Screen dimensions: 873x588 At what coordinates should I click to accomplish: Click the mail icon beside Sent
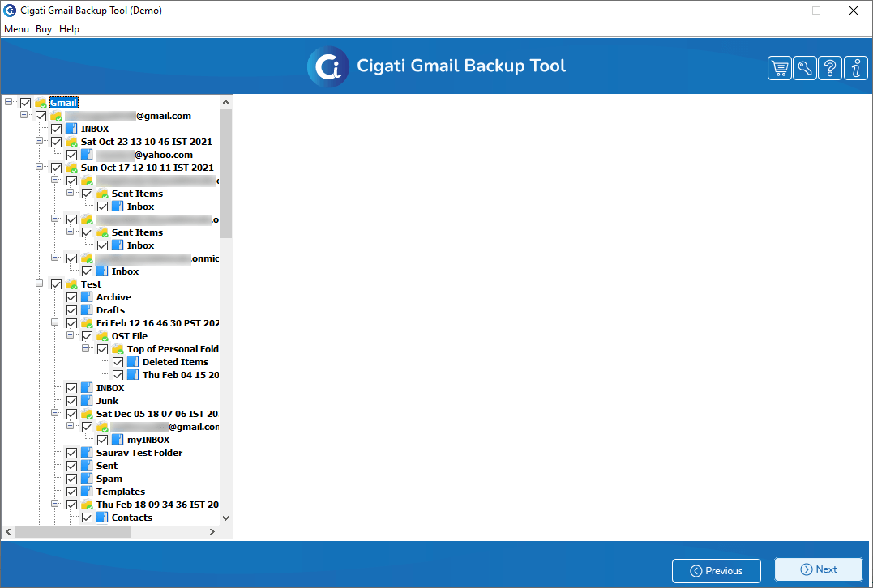coord(87,466)
